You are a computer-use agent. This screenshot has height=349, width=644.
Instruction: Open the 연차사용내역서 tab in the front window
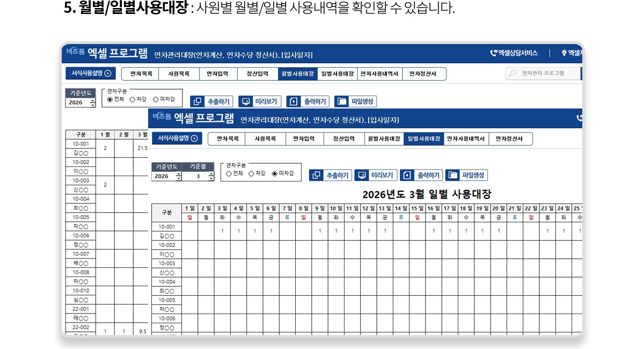(x=466, y=139)
